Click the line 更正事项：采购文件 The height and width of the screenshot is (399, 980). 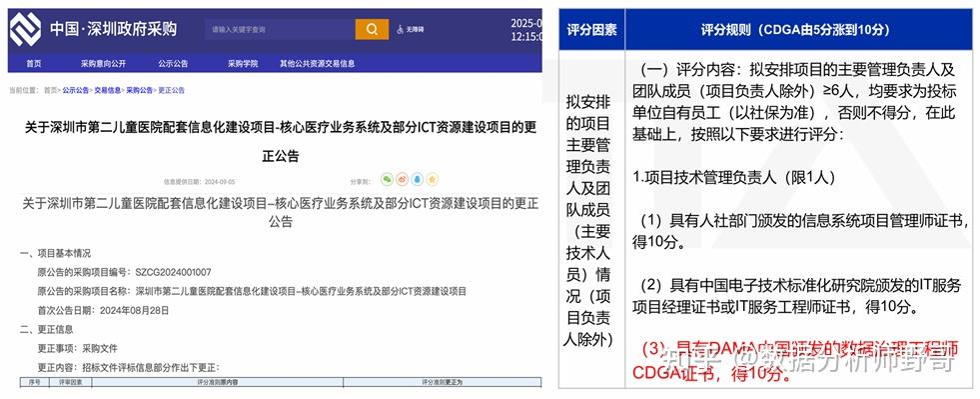(x=78, y=348)
